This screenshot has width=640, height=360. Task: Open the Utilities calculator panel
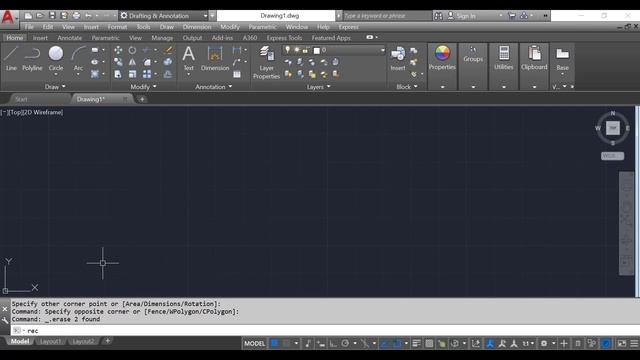pos(504,58)
